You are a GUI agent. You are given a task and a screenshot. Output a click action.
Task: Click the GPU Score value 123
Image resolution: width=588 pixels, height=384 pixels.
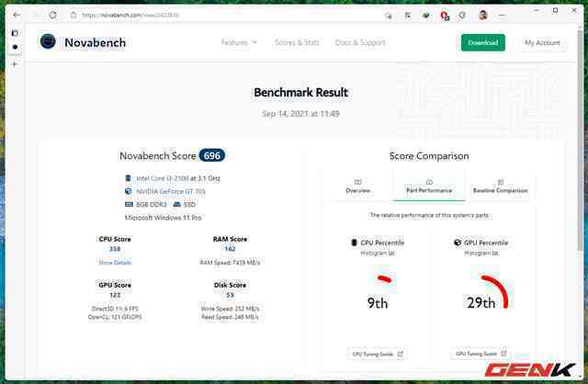115,295
